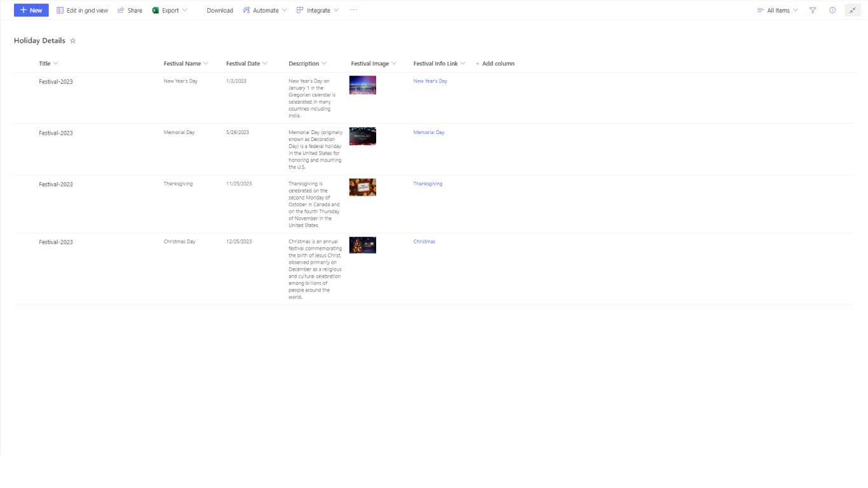Open the filter pane icon
The image size is (868, 488).
pos(813,10)
